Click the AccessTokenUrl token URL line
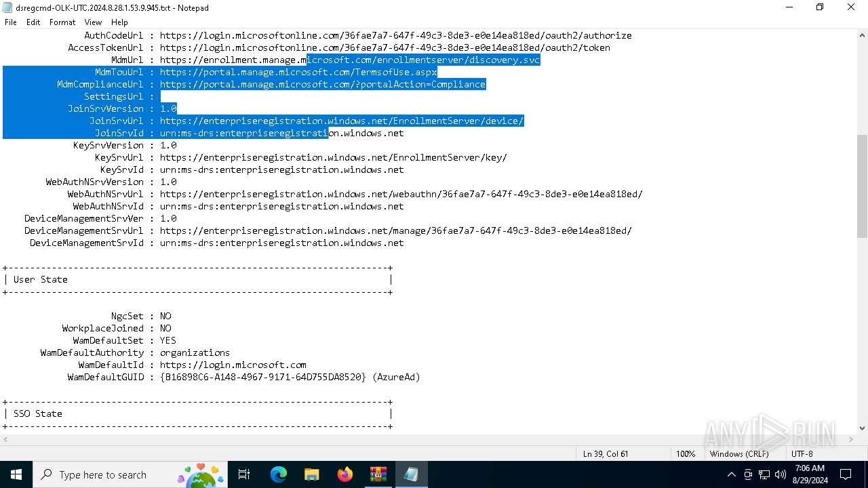The height and width of the screenshot is (488, 868). click(339, 47)
